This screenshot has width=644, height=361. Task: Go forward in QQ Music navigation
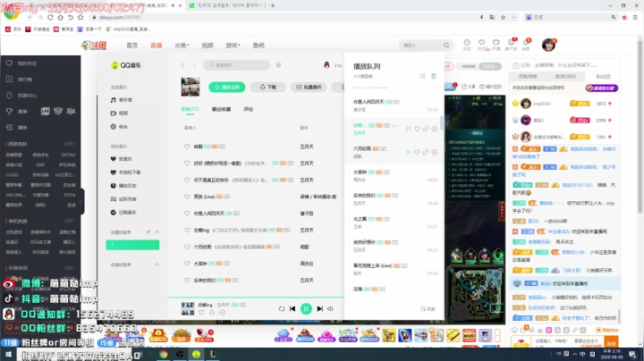click(194, 65)
